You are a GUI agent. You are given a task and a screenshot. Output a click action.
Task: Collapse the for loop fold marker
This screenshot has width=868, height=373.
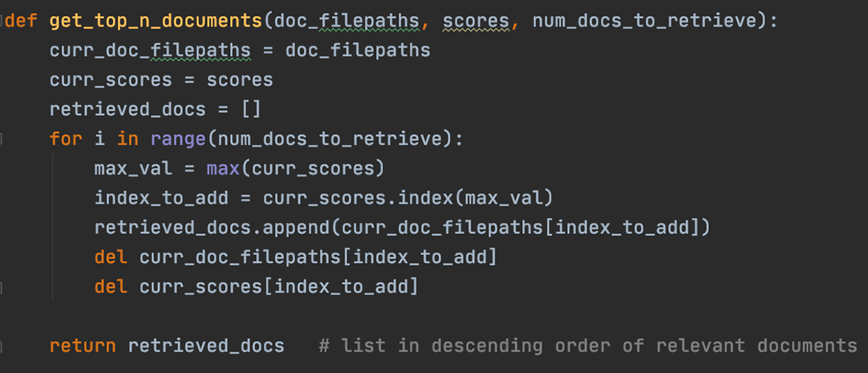coord(2,138)
